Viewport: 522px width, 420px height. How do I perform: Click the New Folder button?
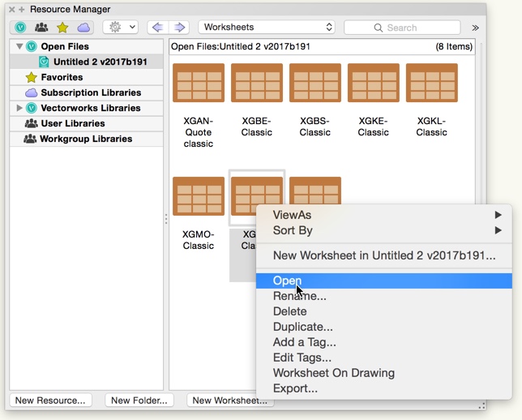139,400
